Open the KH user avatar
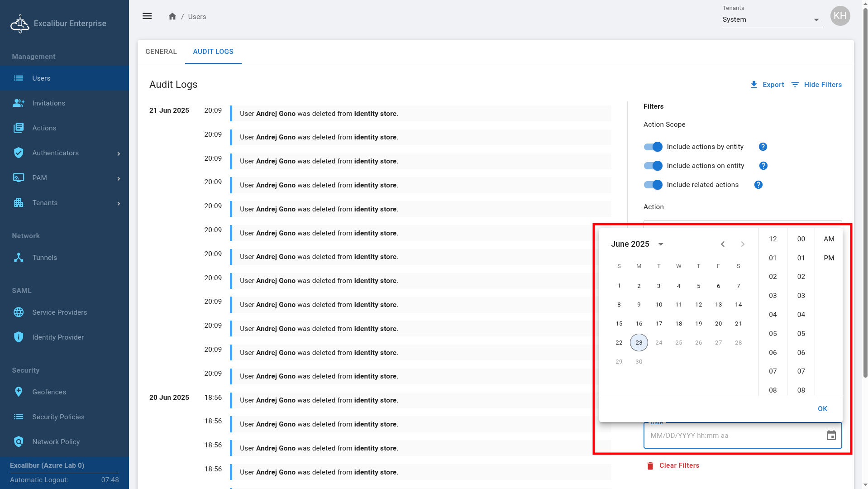 [840, 16]
